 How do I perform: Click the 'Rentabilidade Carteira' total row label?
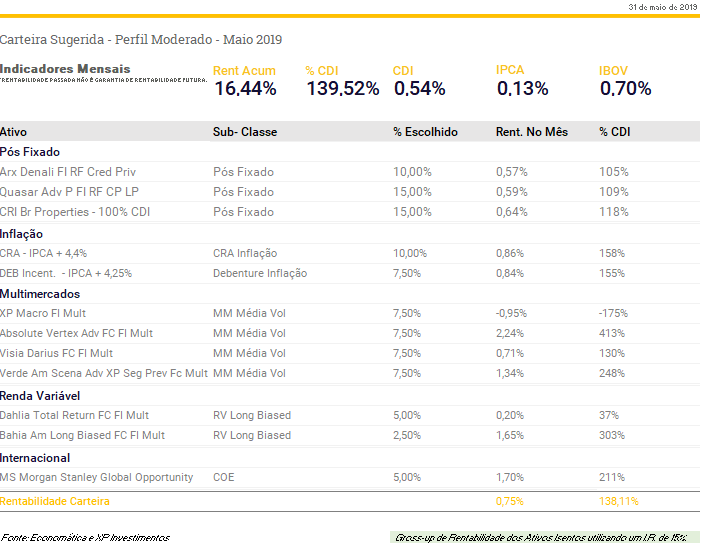55,501
